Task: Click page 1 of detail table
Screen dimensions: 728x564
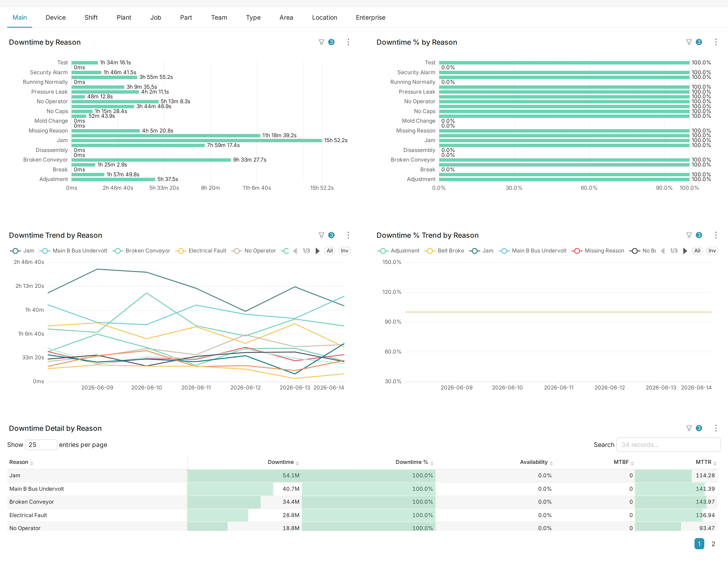Action: pos(699,544)
